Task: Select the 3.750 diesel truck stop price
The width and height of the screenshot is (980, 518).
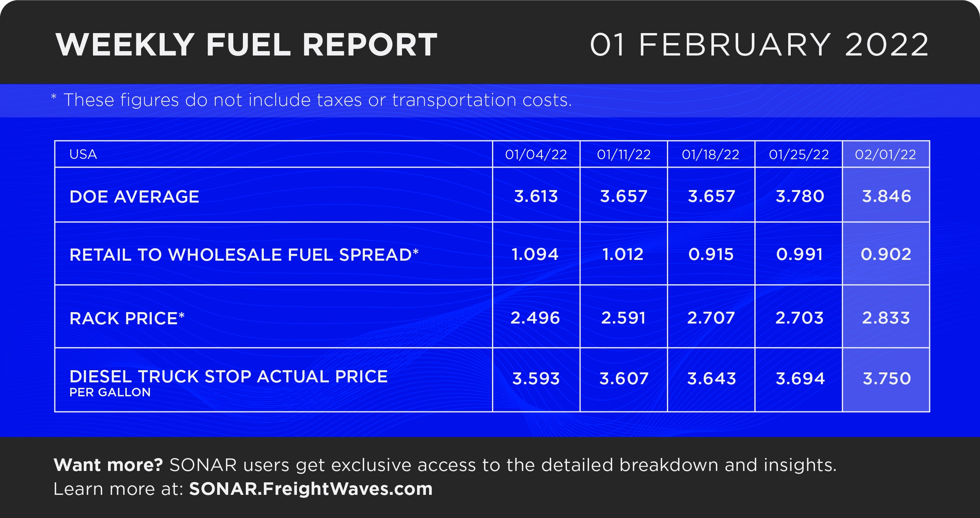Action: pos(887,379)
